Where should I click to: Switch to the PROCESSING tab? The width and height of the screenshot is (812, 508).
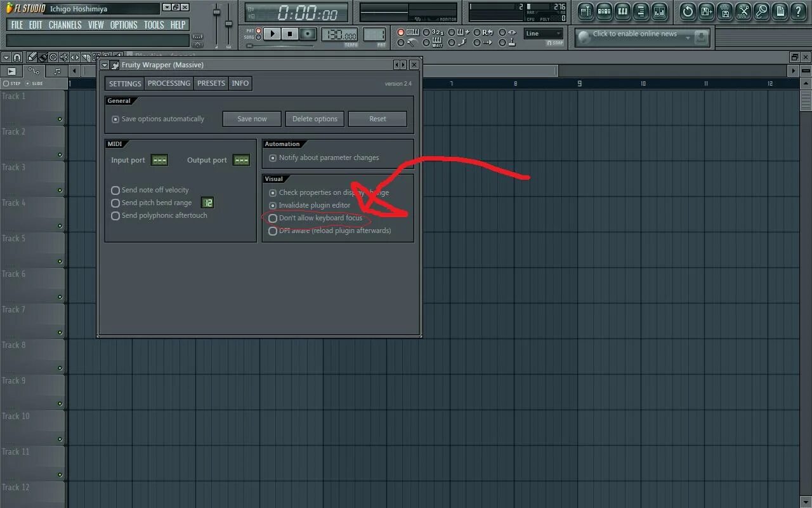(169, 83)
